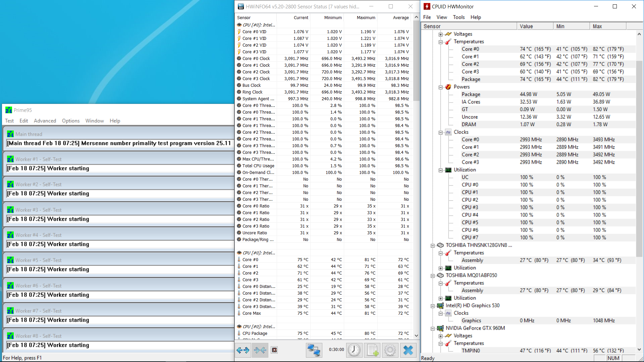Click the NVIDIA GeForce GTX 960M card icon
This screenshot has width=644, height=362.
click(440, 328)
